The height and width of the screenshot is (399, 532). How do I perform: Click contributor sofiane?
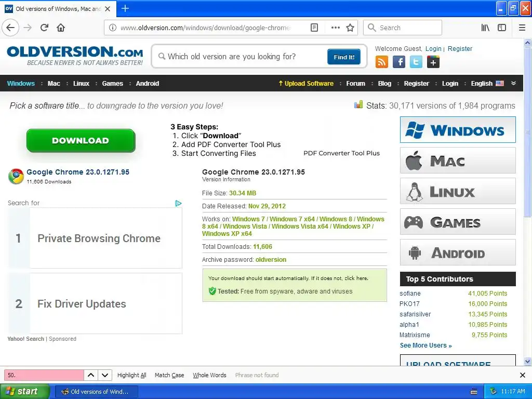(x=410, y=294)
